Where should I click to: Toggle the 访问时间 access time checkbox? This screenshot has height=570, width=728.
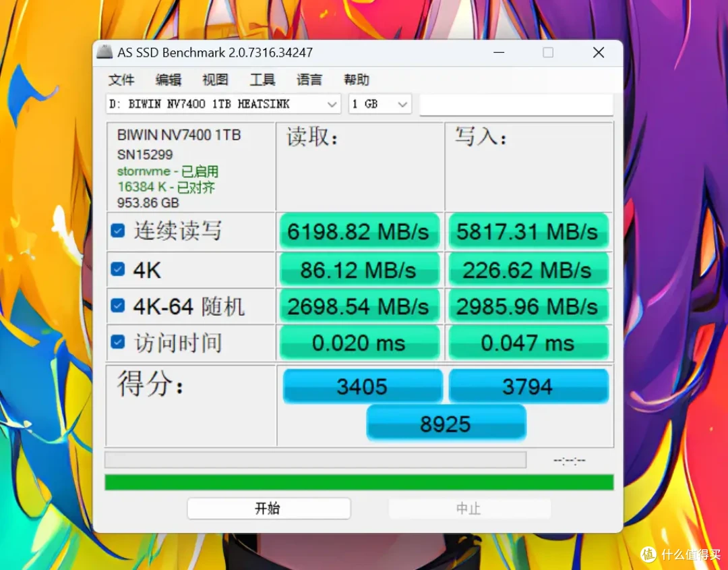coord(118,343)
